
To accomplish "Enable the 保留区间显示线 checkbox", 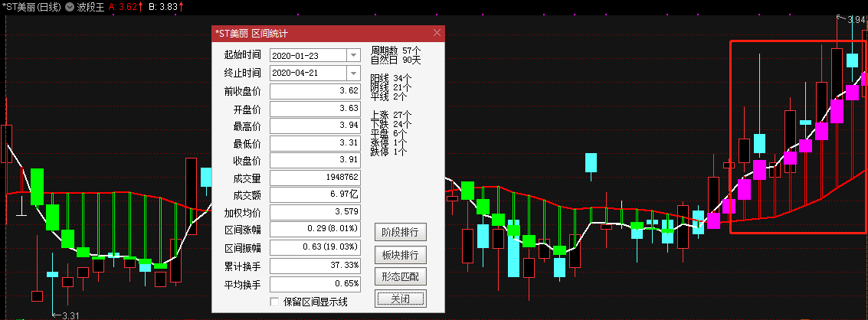I will 275,302.
